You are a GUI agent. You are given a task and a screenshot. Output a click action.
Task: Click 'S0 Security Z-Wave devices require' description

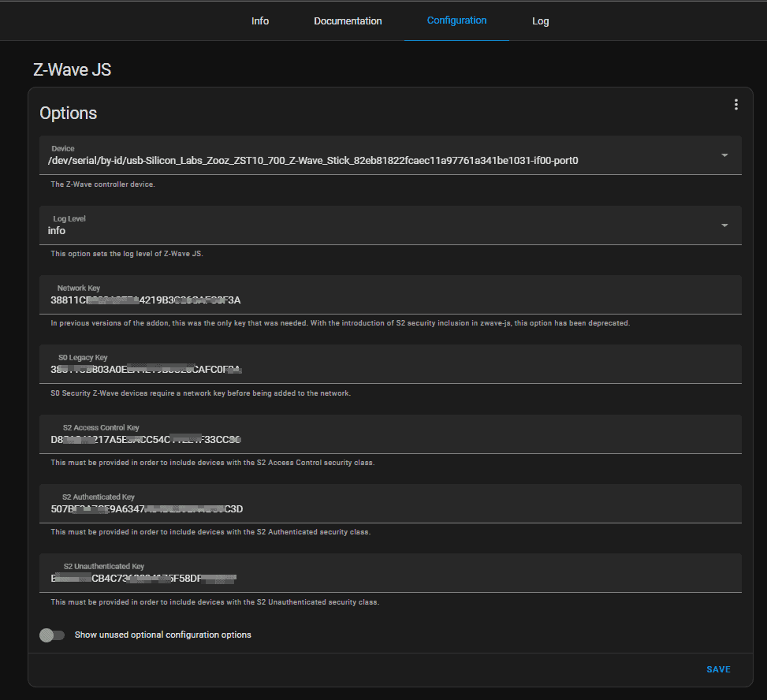200,393
